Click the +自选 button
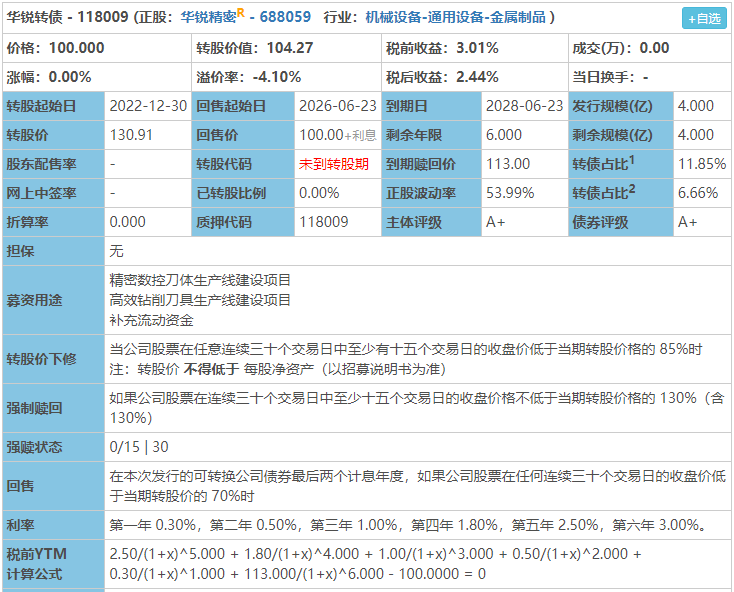This screenshot has width=734, height=592. pyautogui.click(x=704, y=18)
